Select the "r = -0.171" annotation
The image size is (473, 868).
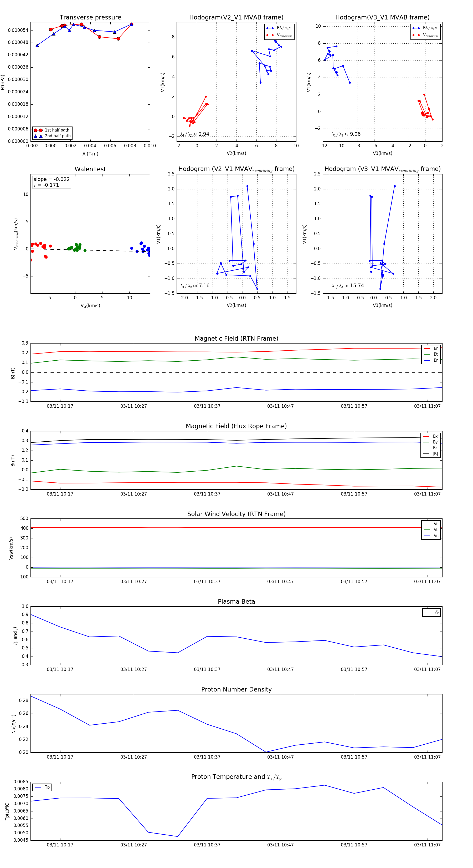(x=47, y=185)
